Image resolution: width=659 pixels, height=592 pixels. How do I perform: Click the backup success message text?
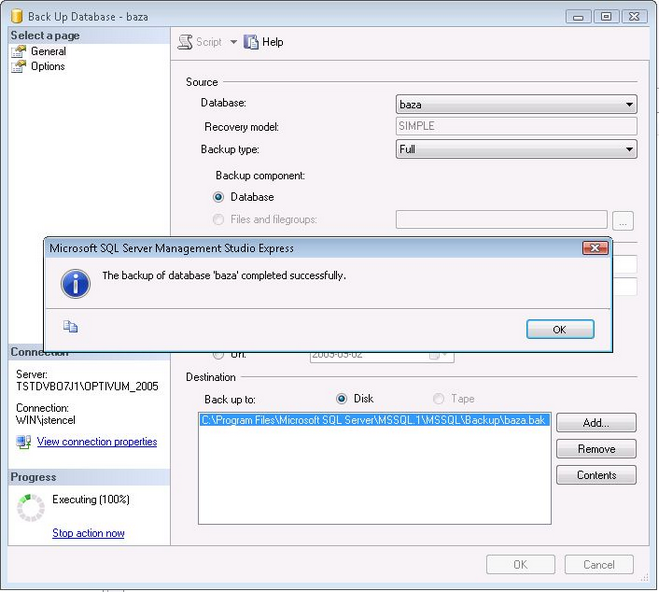coord(224,276)
